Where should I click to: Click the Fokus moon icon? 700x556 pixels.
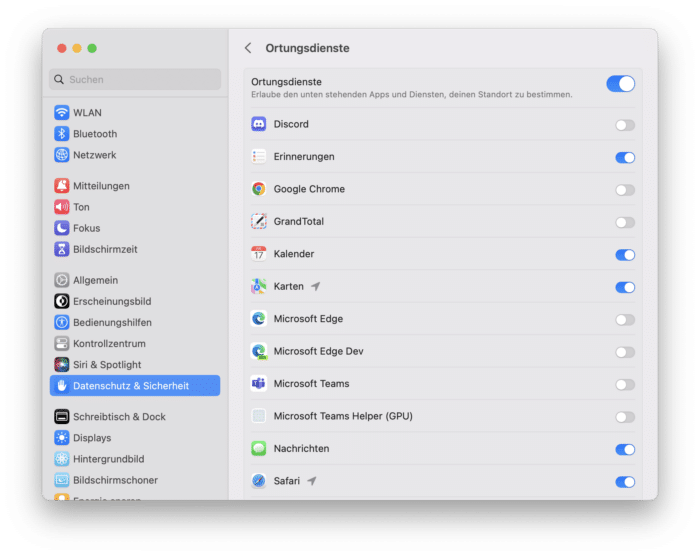[62, 228]
